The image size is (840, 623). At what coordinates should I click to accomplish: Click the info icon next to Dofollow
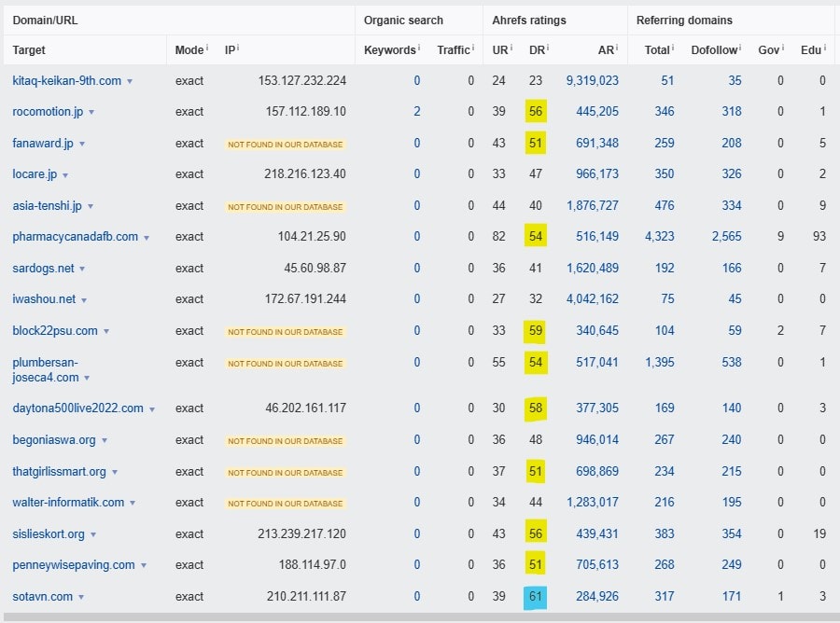[740, 48]
